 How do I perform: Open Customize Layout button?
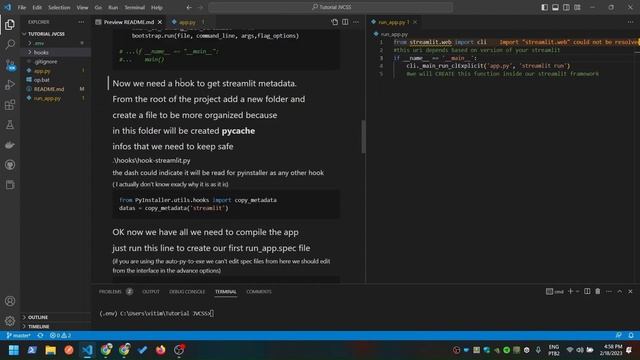[578, 7]
